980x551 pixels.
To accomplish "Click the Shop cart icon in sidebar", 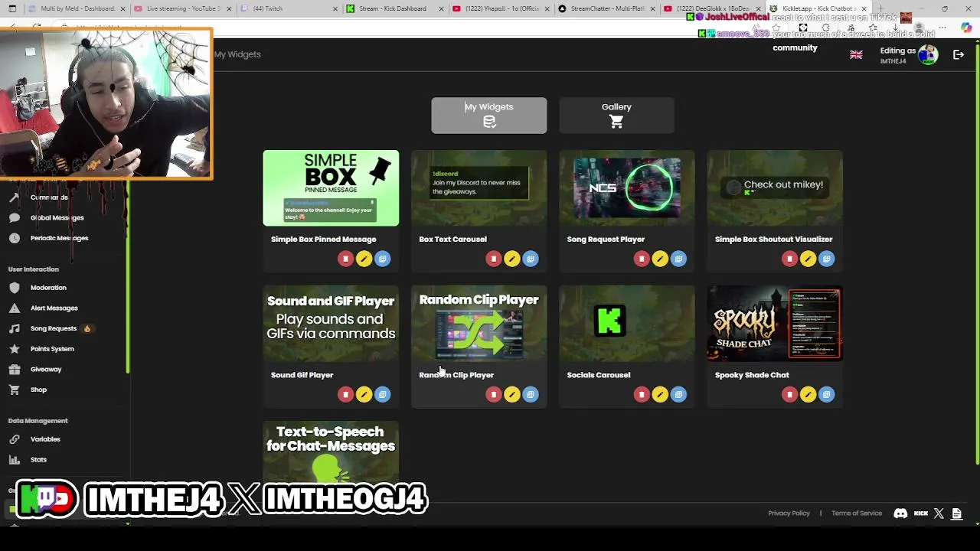I will (15, 390).
